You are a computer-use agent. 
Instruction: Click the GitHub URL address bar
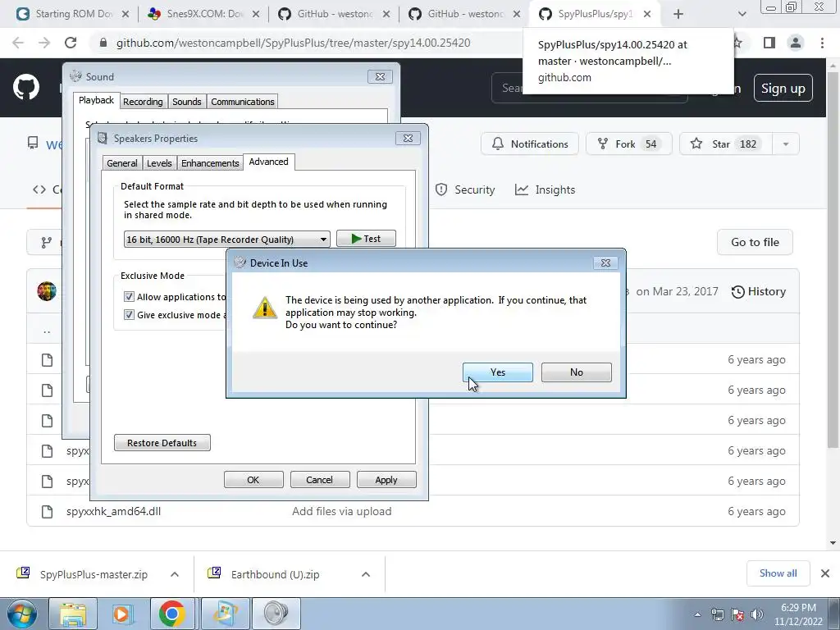293,43
